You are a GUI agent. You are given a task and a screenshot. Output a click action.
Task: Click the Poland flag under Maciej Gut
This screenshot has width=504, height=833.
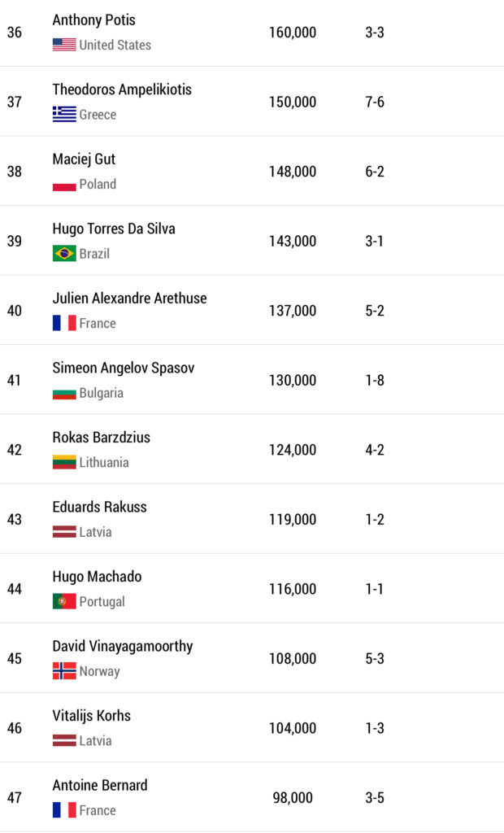coord(64,185)
